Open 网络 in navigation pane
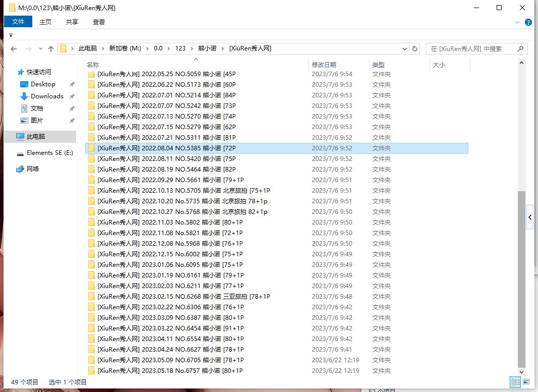This screenshot has height=392, width=538. click(33, 169)
